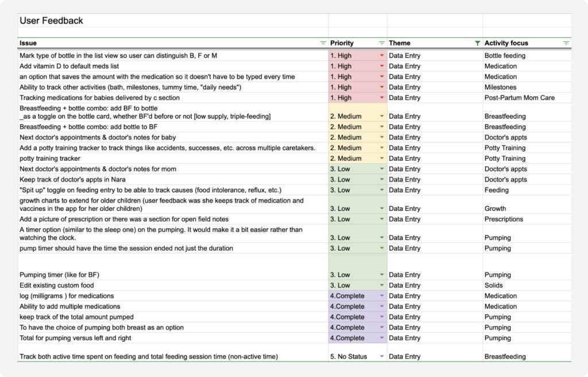Select 'Add a potty training tracker' issue cell
The height and width of the screenshot is (377, 588).
[x=173, y=148]
